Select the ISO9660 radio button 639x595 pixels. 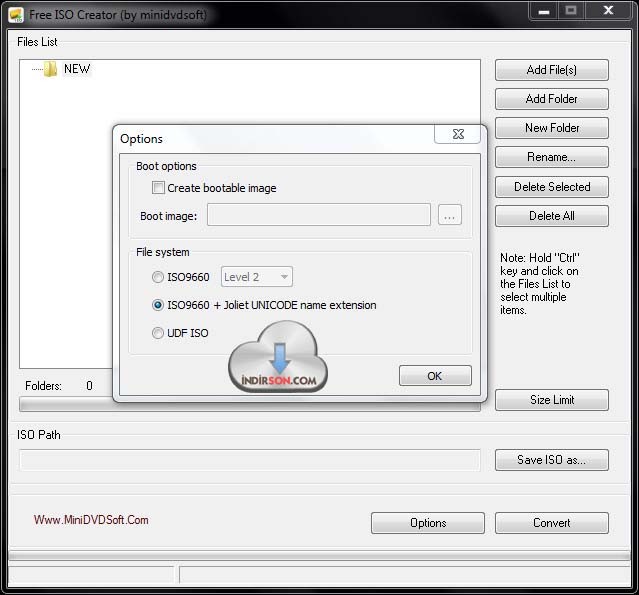coord(158,277)
